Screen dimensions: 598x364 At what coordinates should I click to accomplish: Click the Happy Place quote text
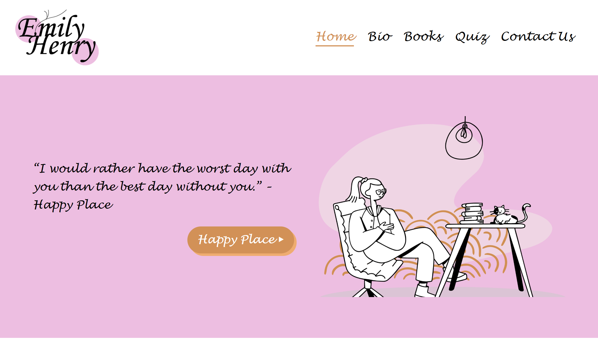[x=162, y=186]
